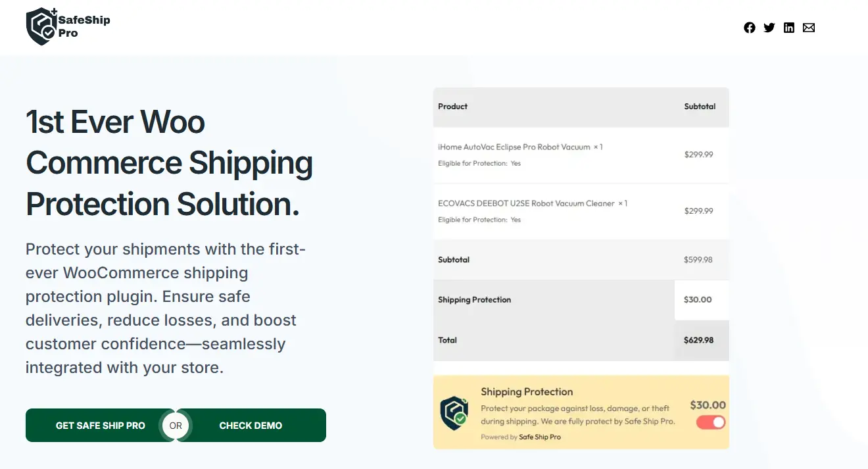
Task: Click the $629.98 Total amount
Action: point(698,340)
